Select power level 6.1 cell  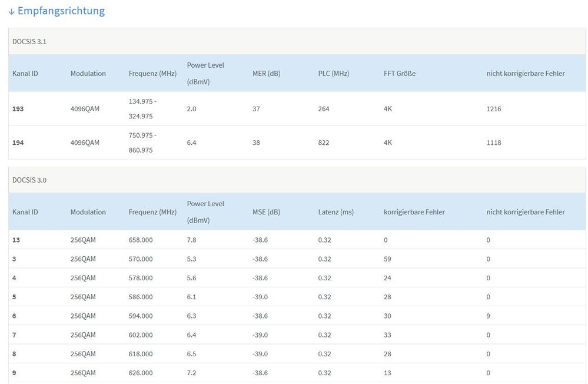click(x=191, y=297)
